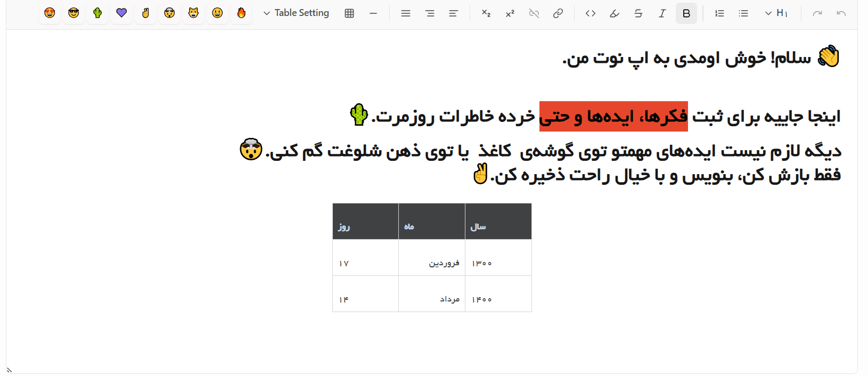Toggle the highlighter tool
This screenshot has width=868, height=376.
tap(615, 13)
